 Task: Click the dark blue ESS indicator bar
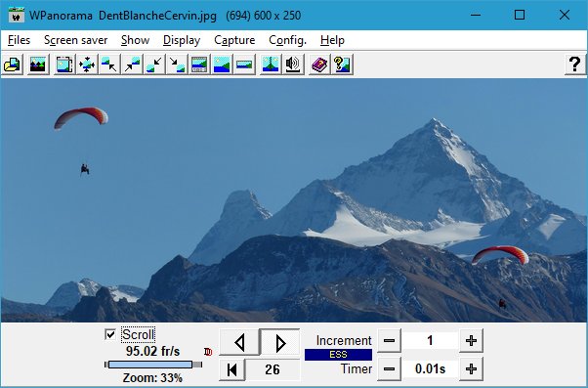338,355
